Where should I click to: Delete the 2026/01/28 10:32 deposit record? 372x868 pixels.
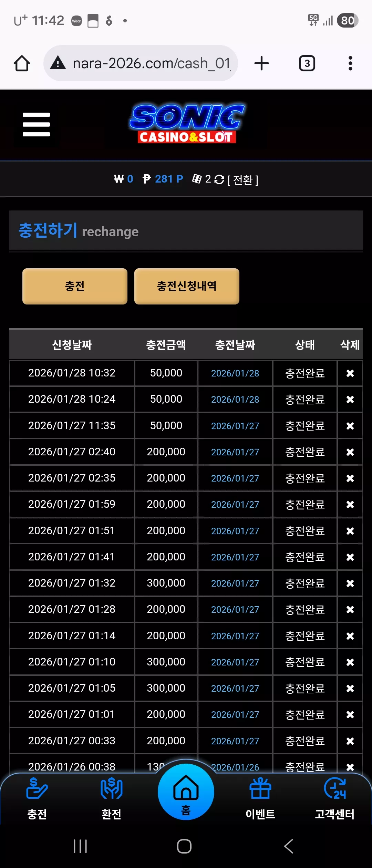pyautogui.click(x=350, y=373)
